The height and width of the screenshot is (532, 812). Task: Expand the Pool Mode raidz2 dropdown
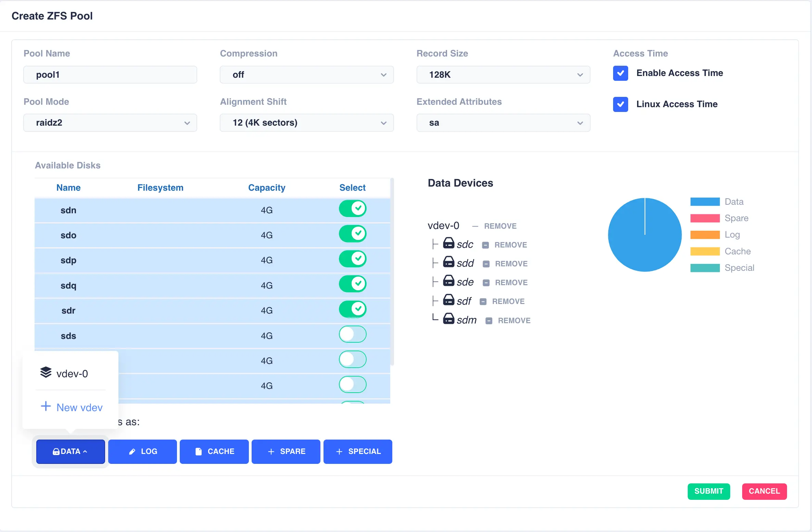point(110,123)
